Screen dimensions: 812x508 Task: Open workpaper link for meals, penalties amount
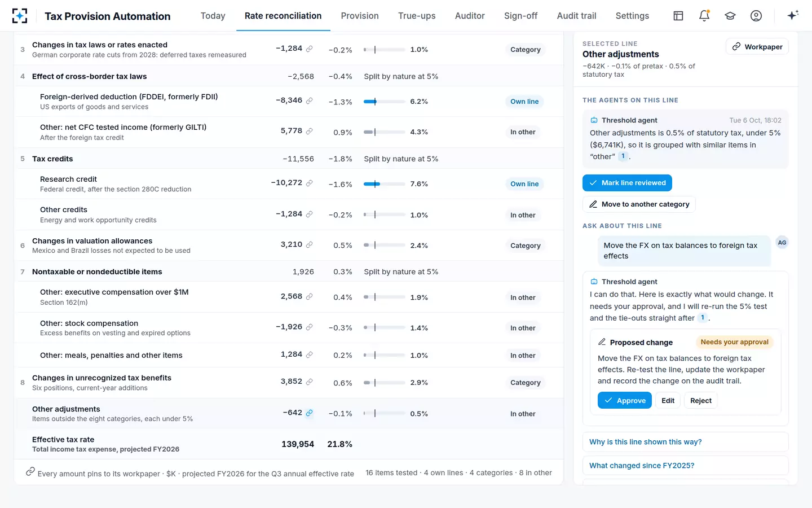(309, 354)
